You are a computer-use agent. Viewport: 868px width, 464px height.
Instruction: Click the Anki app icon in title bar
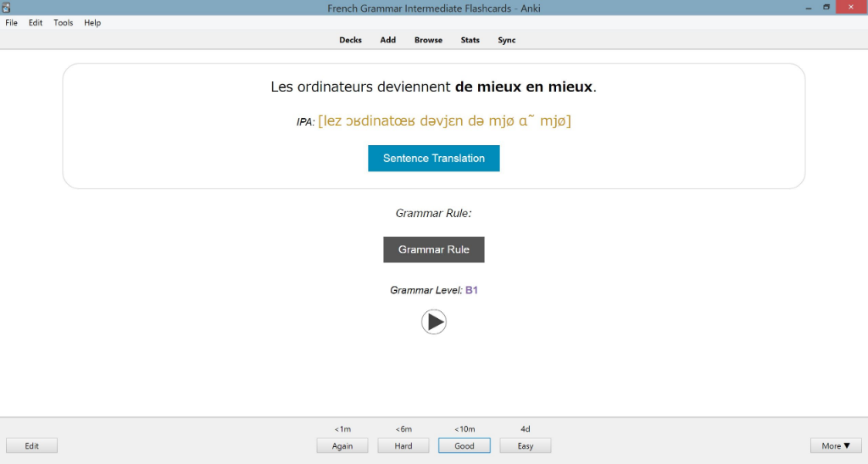pyautogui.click(x=6, y=8)
